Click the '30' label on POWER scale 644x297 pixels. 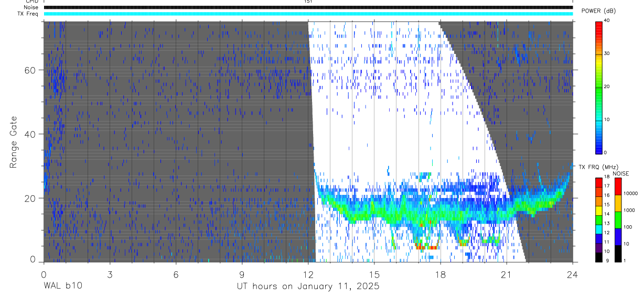point(607,53)
